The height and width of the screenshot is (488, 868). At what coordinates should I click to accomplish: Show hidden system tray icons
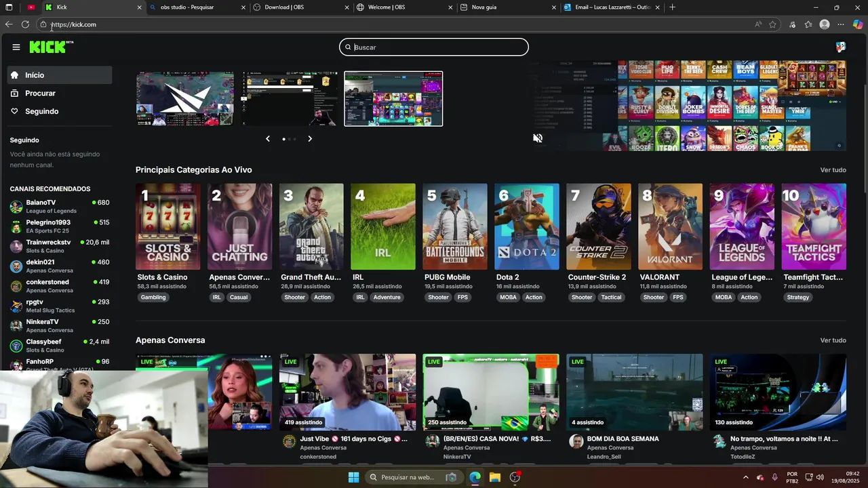tap(745, 477)
